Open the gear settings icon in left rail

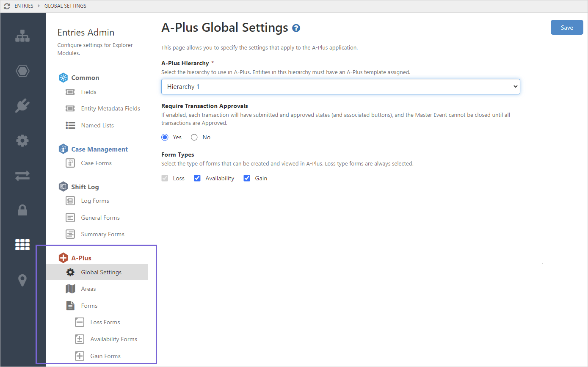[x=22, y=140]
